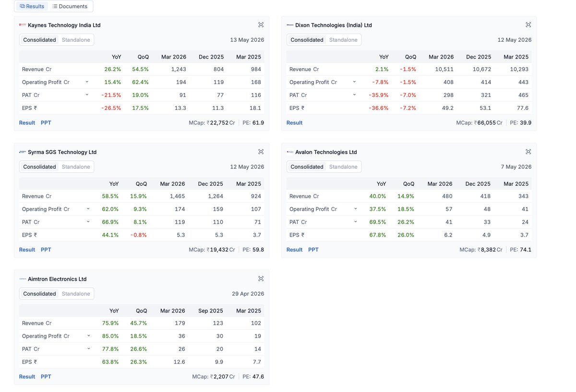
Task: Open the PPT link for Kaynes Technology
Action: coord(46,123)
